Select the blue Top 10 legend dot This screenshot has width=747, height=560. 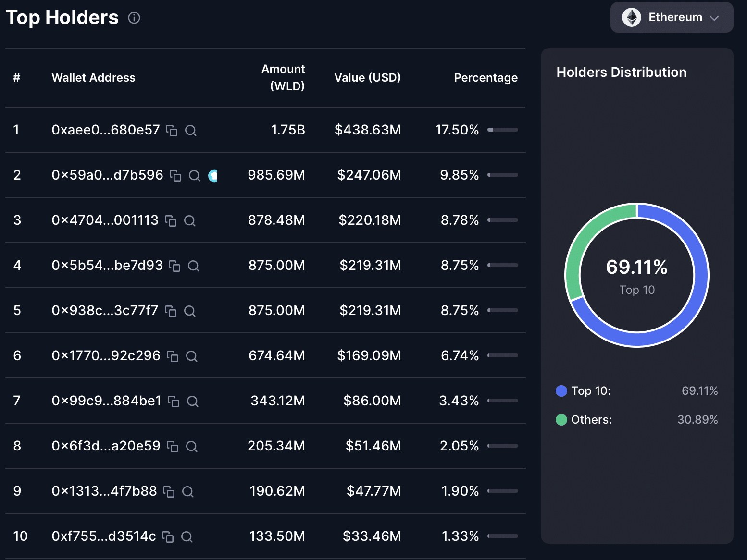click(x=561, y=391)
